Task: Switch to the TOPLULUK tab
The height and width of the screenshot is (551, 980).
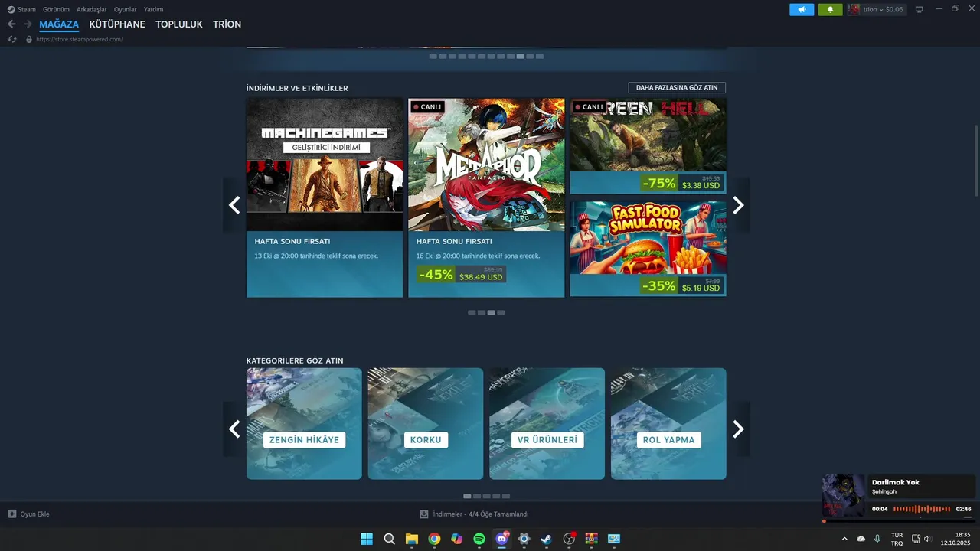Action: (179, 24)
